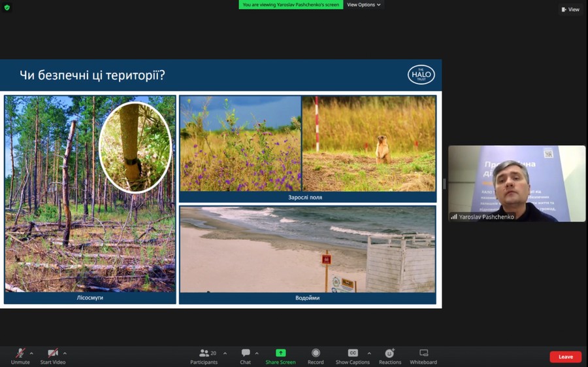
Task: Open video options arrow beside Start Video
Action: 65,353
